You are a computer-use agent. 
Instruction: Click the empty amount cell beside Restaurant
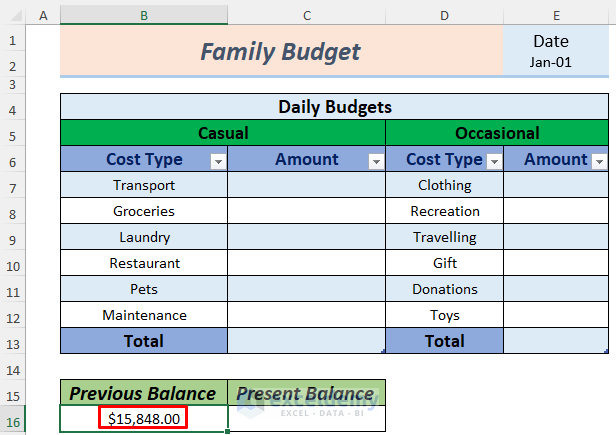[x=306, y=263]
